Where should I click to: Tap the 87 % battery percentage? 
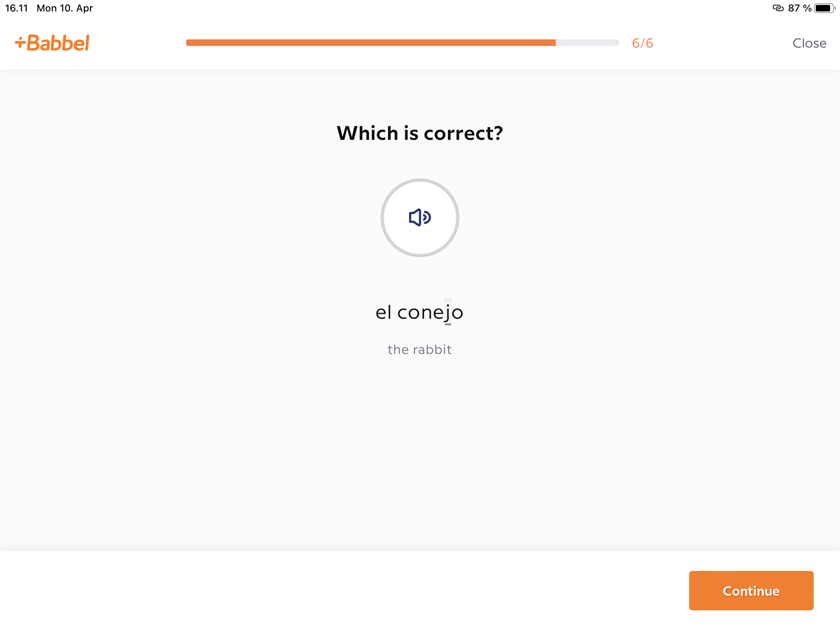pos(799,8)
